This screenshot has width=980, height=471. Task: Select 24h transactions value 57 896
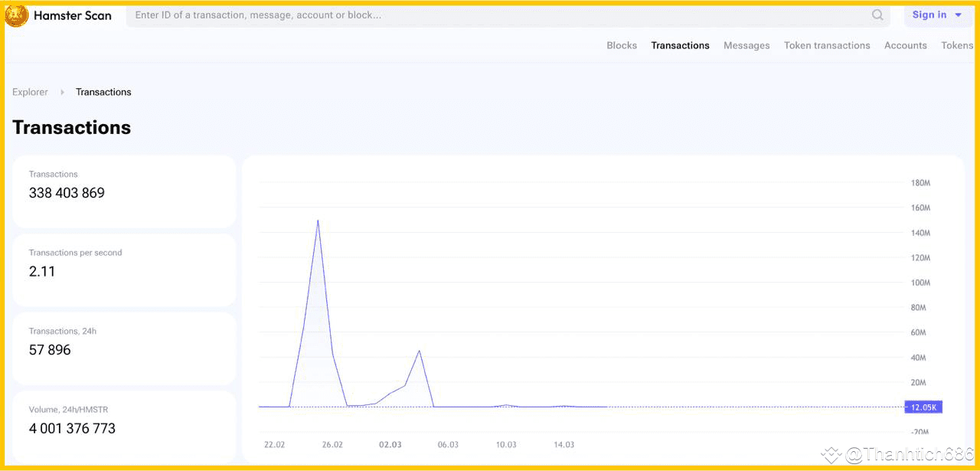point(50,350)
